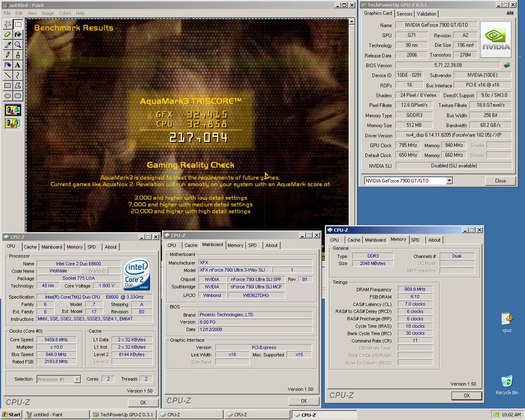Select the rectangular Select tool in Paint
The image size is (525, 420).
[18, 24]
